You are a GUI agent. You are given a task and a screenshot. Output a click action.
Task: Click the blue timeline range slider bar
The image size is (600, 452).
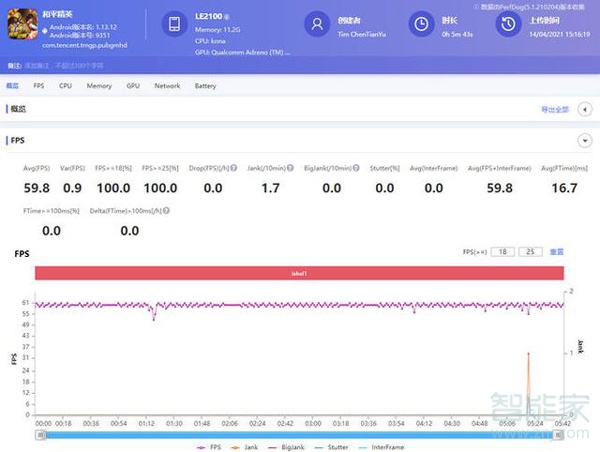(300, 434)
